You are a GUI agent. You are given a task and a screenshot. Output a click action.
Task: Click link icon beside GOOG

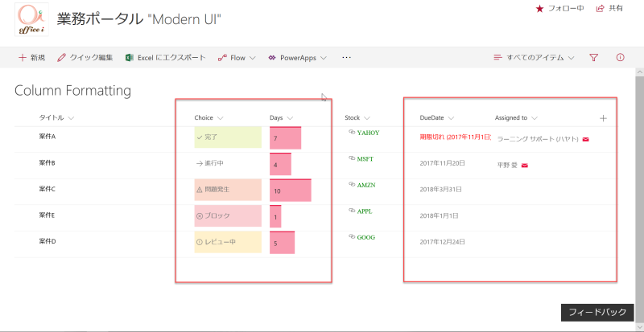click(352, 236)
